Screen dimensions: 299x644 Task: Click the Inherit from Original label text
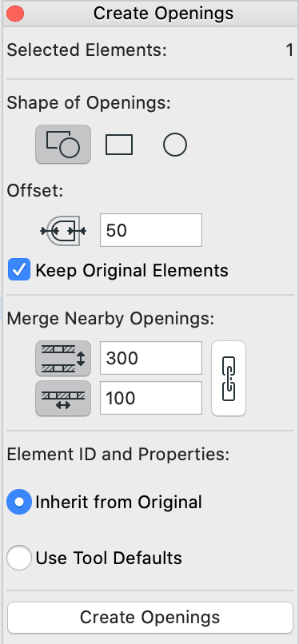118,502
